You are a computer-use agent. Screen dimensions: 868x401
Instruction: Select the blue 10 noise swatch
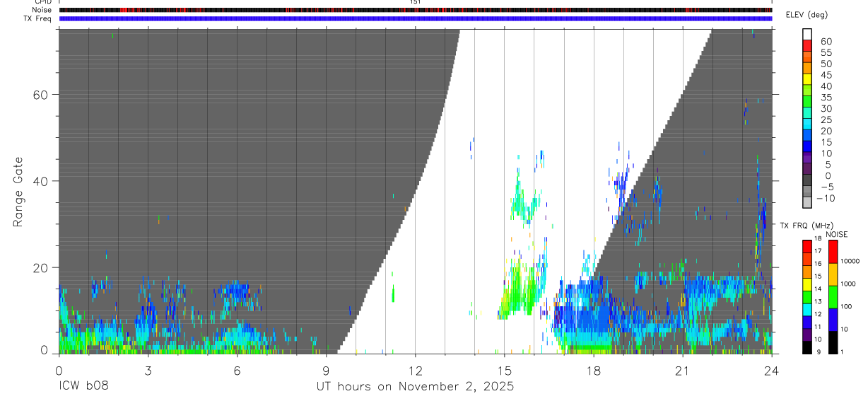click(x=833, y=319)
